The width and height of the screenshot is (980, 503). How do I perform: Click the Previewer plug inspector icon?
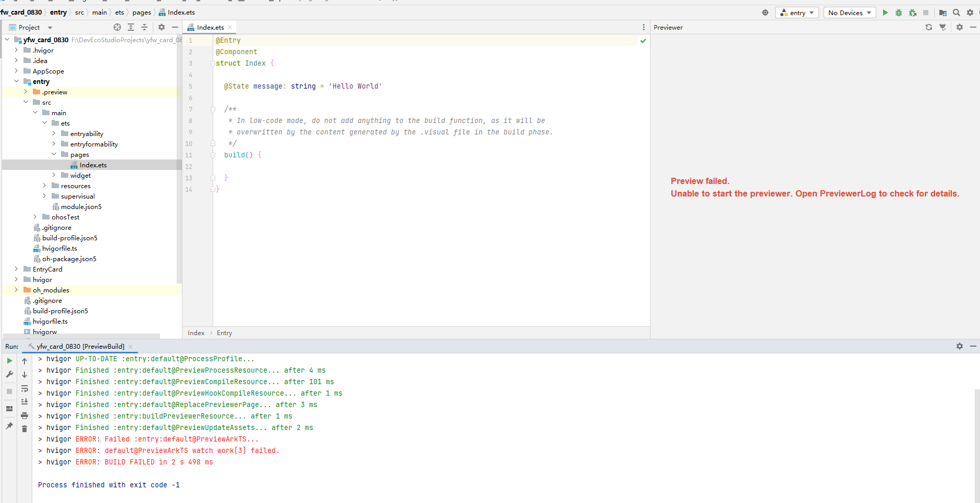coord(942,27)
